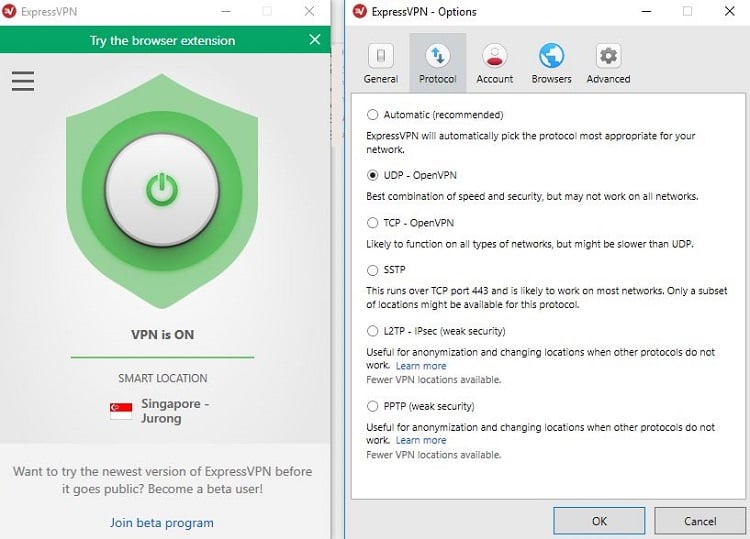Viewport: 750px width, 539px height.
Task: Minimize the ExpressVPN Options window
Action: tap(646, 11)
